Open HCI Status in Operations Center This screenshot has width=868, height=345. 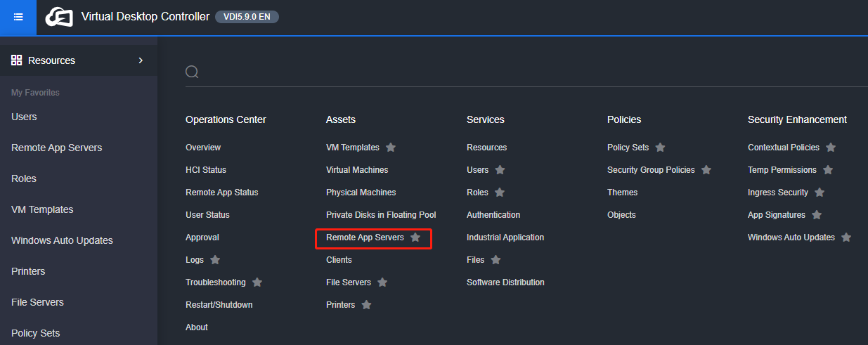pyautogui.click(x=206, y=170)
